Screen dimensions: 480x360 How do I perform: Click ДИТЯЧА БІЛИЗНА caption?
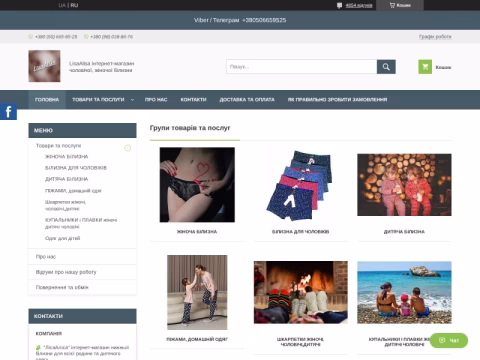[404, 232]
